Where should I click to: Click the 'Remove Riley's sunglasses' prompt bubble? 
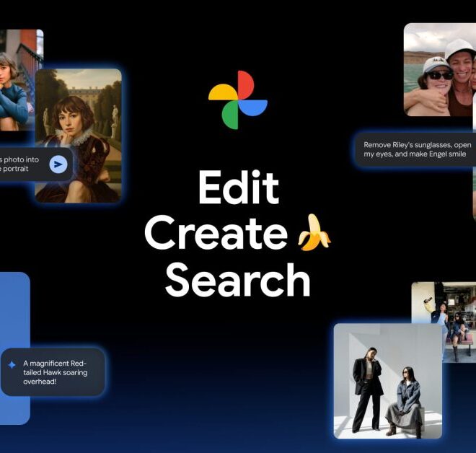(415, 149)
